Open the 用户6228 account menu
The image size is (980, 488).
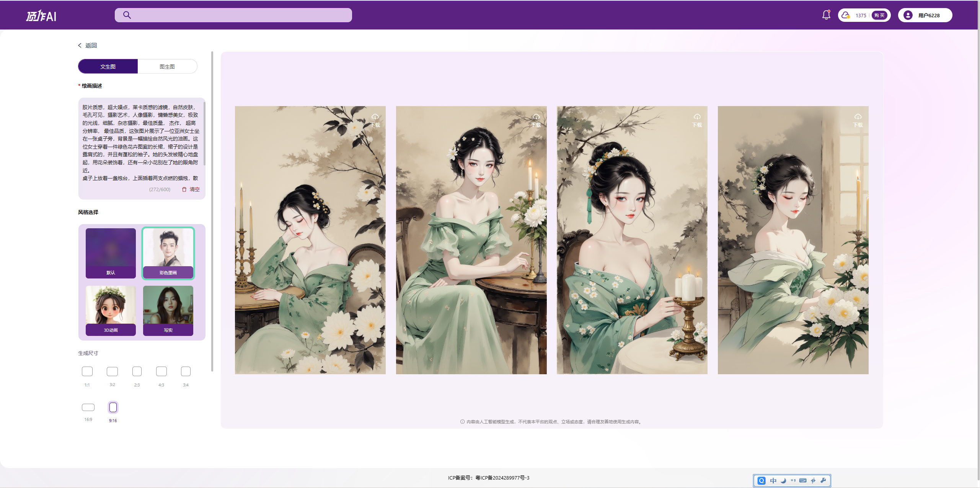[x=928, y=15]
